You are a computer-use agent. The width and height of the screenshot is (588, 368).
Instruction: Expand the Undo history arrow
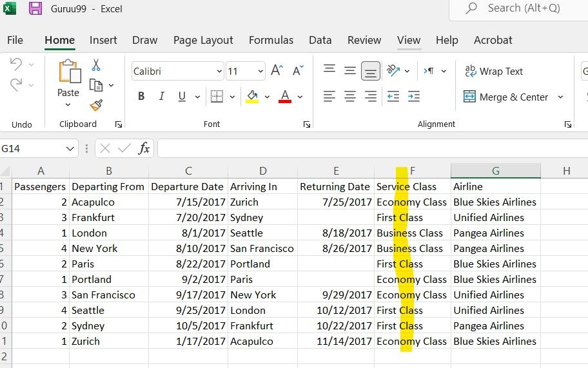[31, 64]
